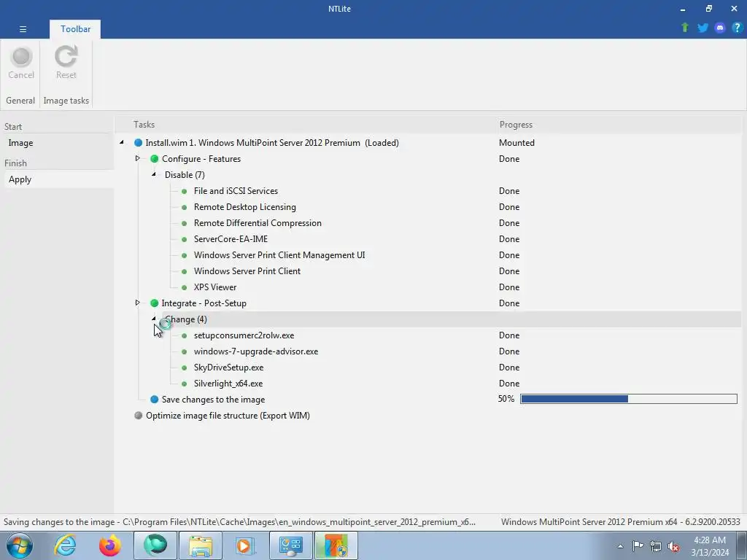Collapse the Install.wim root node
The image size is (747, 560).
122,142
